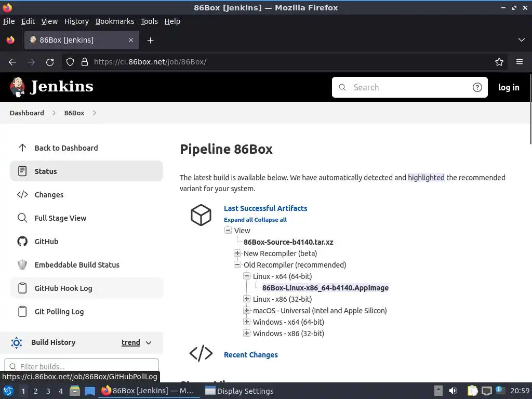532x399 pixels.
Task: Go Back to Dashboard
Action: [87, 148]
